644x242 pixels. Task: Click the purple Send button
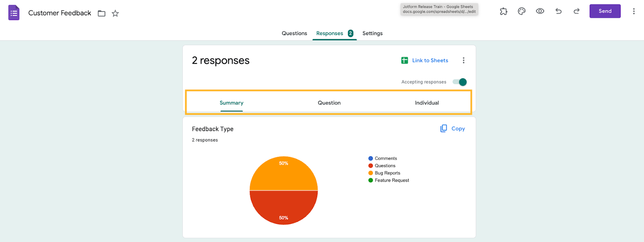(x=605, y=11)
